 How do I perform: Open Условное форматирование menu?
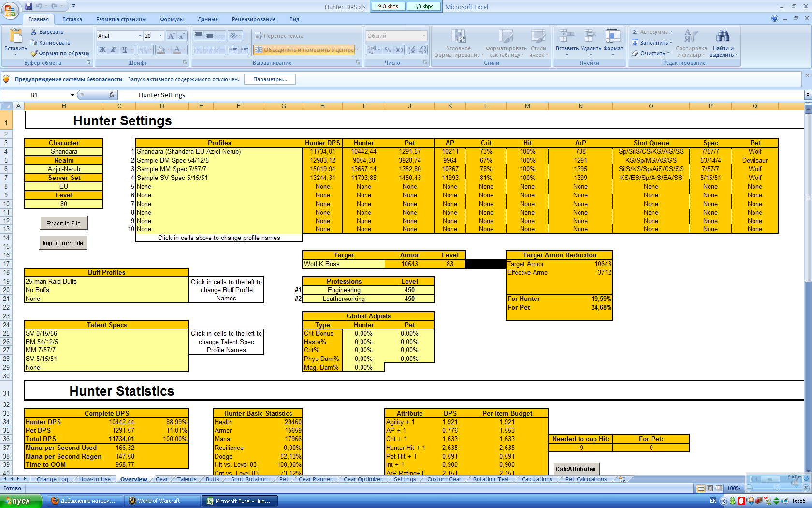[458, 43]
